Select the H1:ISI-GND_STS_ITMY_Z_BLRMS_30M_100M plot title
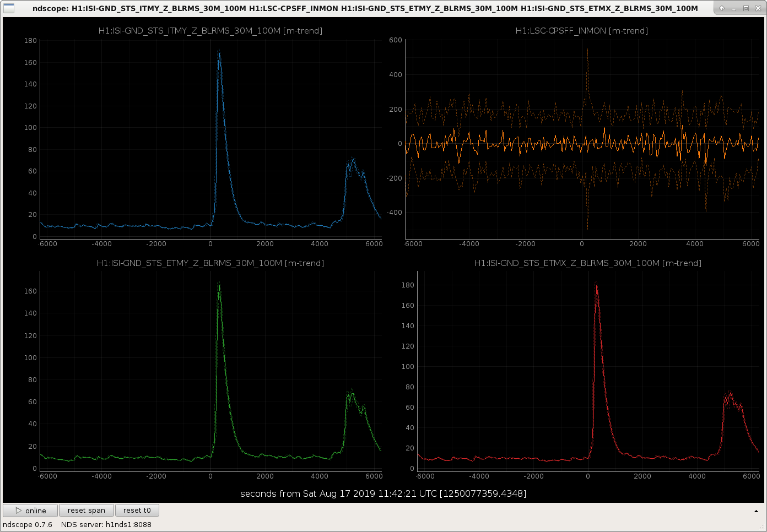767x532 pixels. point(210,31)
